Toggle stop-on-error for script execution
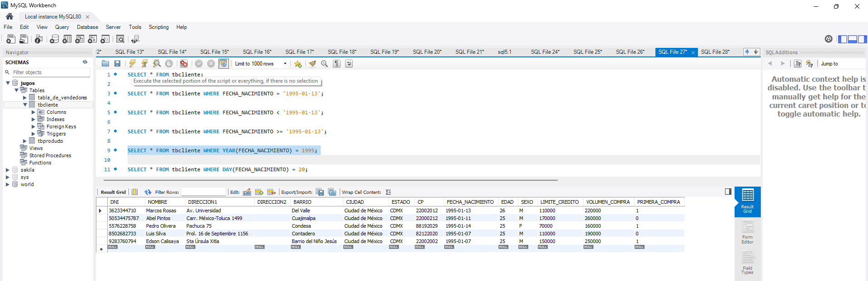The image size is (868, 281). point(184,64)
